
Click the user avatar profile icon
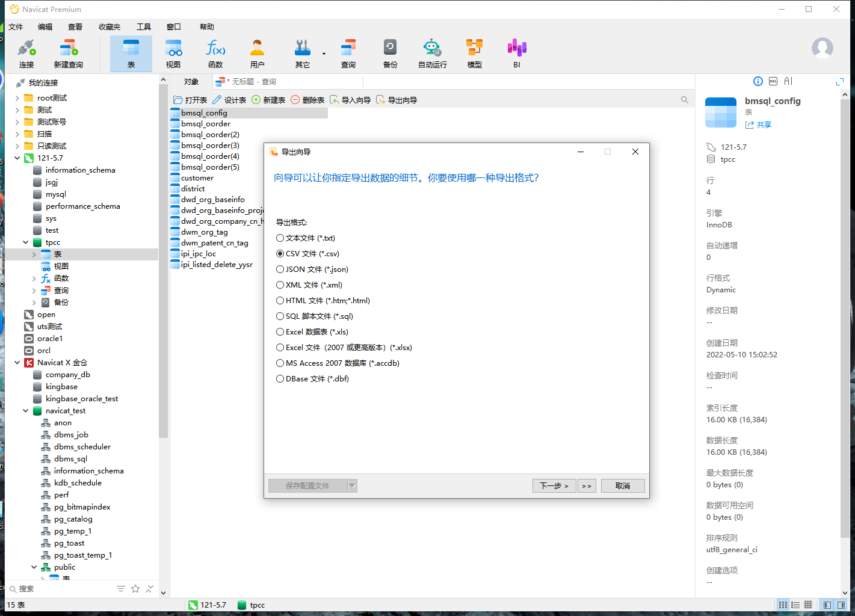[x=823, y=48]
